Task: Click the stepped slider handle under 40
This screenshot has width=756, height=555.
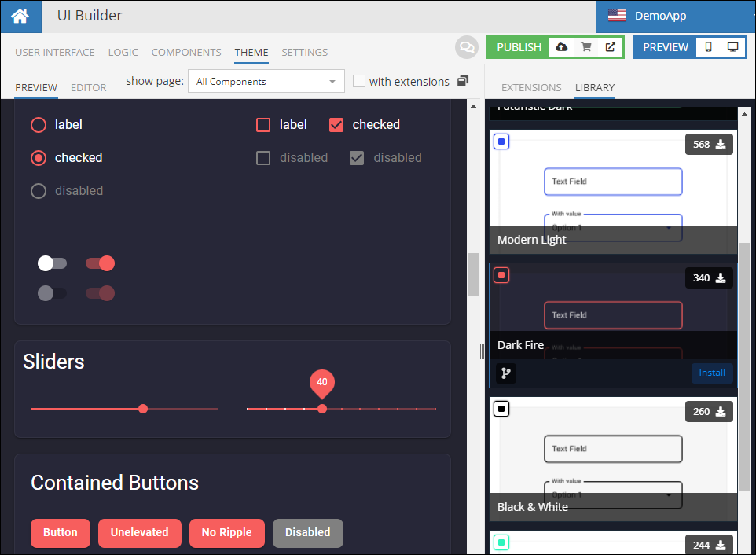Action: (x=322, y=409)
